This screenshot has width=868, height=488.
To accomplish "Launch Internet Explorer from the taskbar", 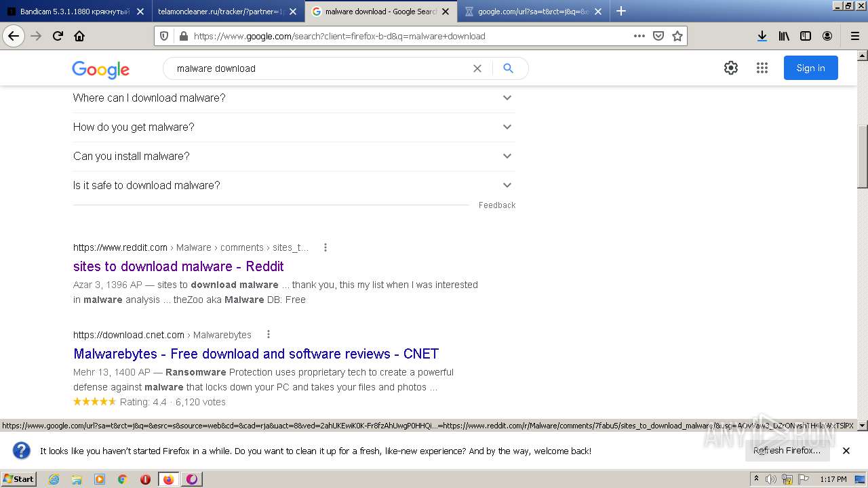I will click(54, 479).
